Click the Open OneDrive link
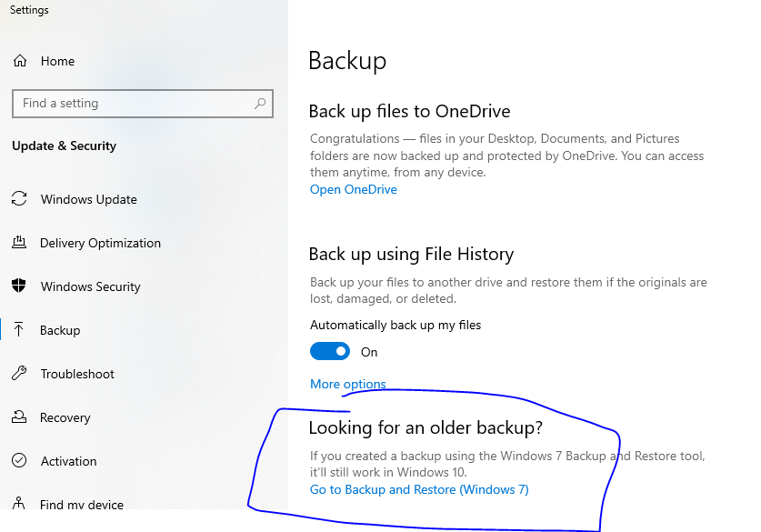761x532 pixels. [354, 189]
